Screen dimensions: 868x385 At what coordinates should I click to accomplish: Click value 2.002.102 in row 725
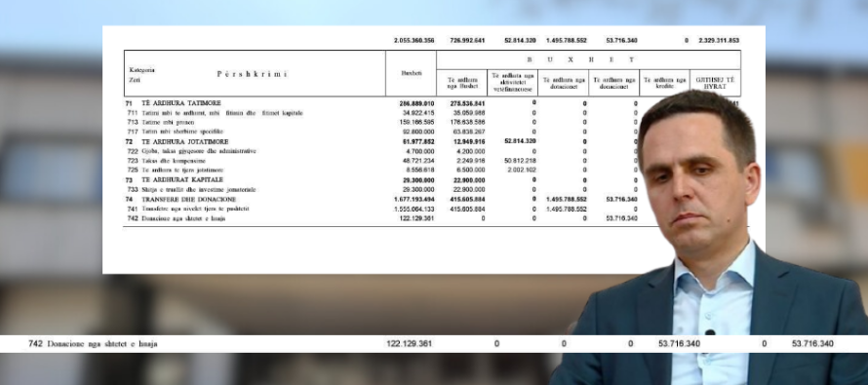click(x=522, y=170)
